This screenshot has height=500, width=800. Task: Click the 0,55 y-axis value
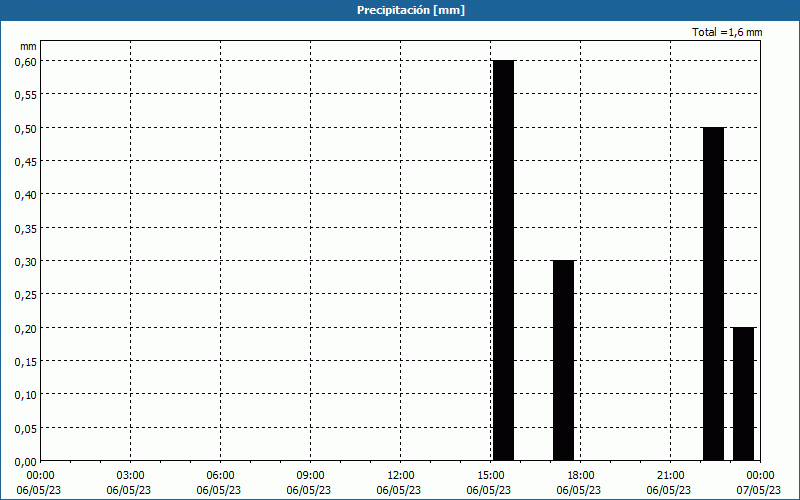pos(26,94)
